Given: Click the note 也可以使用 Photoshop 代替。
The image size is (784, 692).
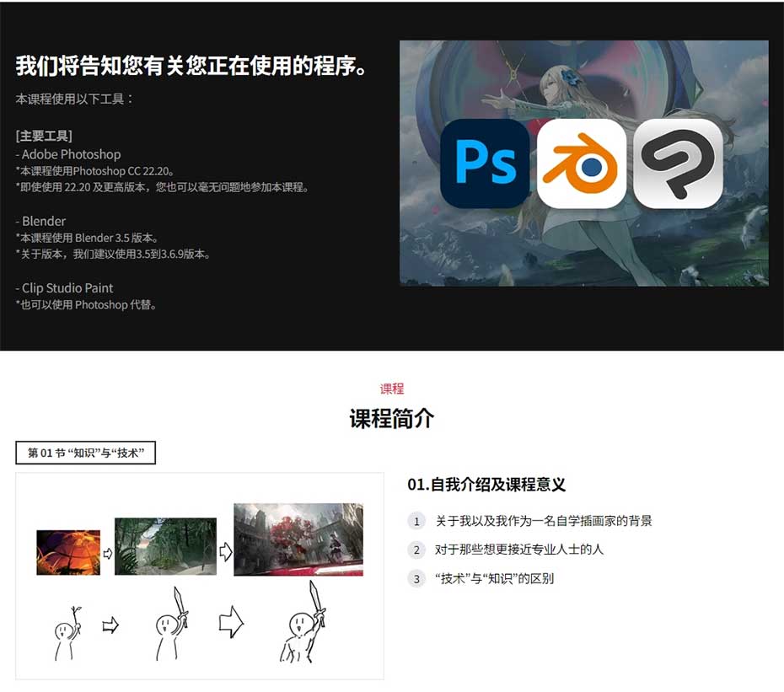Looking at the screenshot, I should (86, 304).
